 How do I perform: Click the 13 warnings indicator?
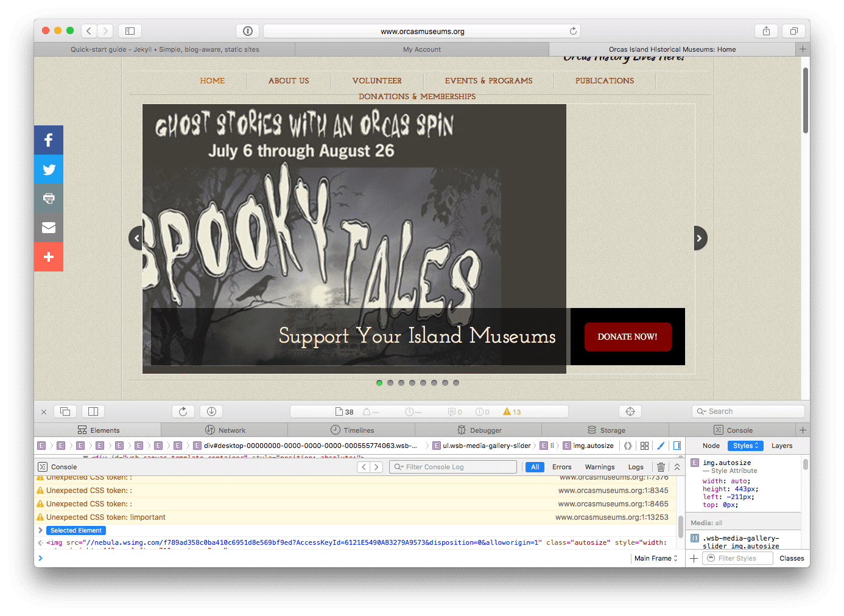512,412
